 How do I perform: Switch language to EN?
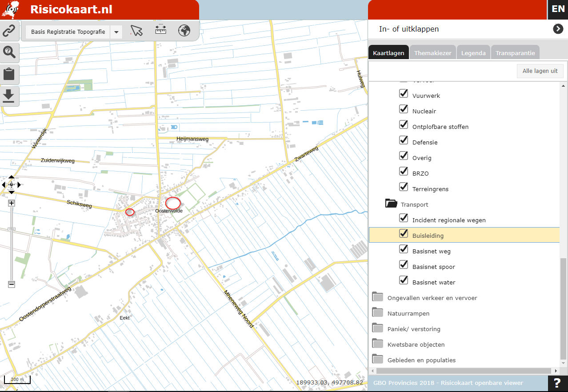point(558,9)
